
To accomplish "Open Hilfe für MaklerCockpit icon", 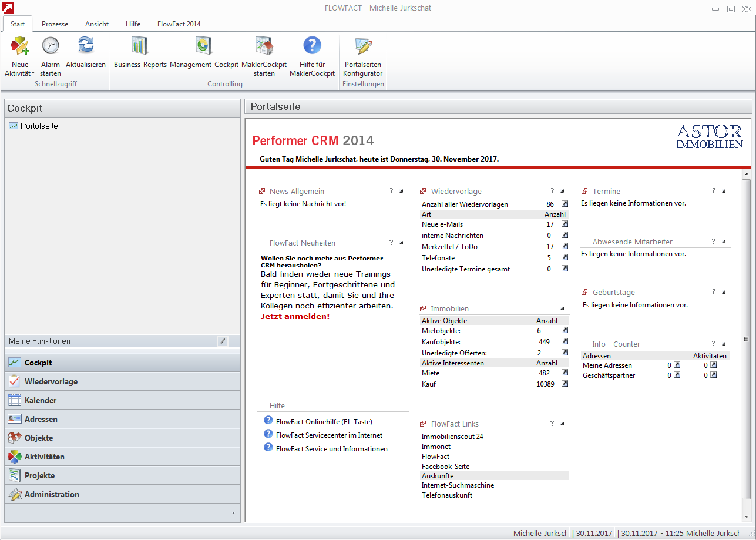I will tap(312, 46).
